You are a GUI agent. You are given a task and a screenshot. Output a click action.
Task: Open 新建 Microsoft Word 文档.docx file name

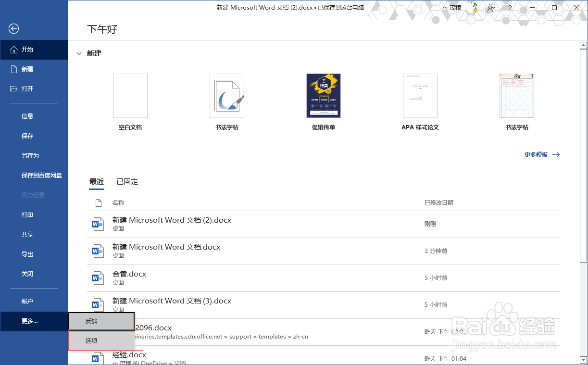pos(166,247)
